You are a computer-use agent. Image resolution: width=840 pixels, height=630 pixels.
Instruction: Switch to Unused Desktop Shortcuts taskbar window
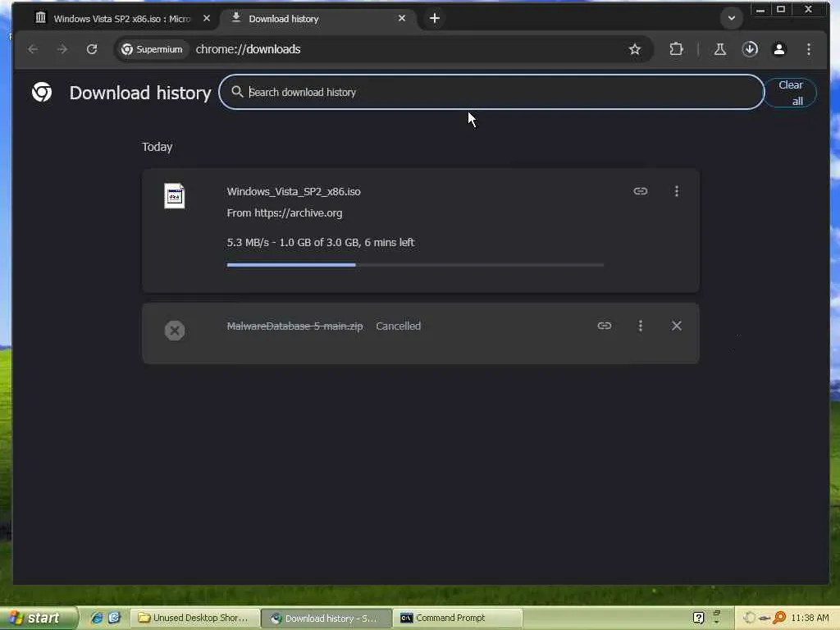(194, 618)
